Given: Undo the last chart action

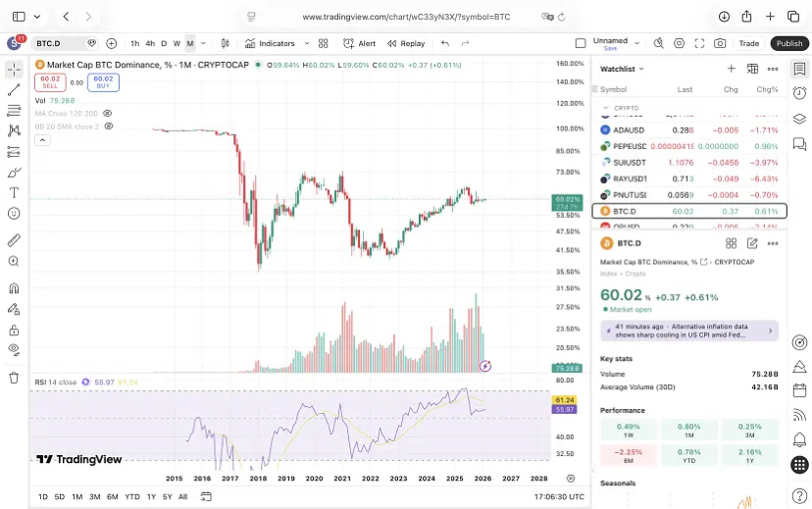Looking at the screenshot, I should pos(445,43).
